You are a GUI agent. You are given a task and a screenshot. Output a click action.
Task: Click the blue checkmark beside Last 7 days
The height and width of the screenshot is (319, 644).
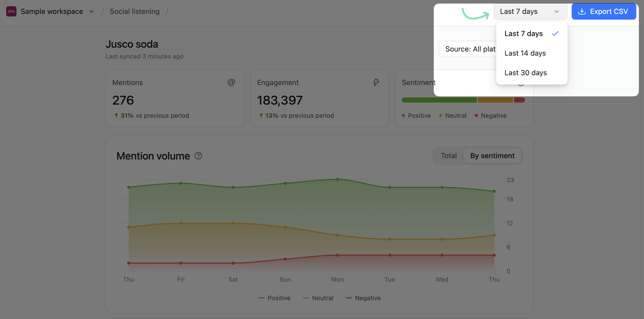click(555, 33)
